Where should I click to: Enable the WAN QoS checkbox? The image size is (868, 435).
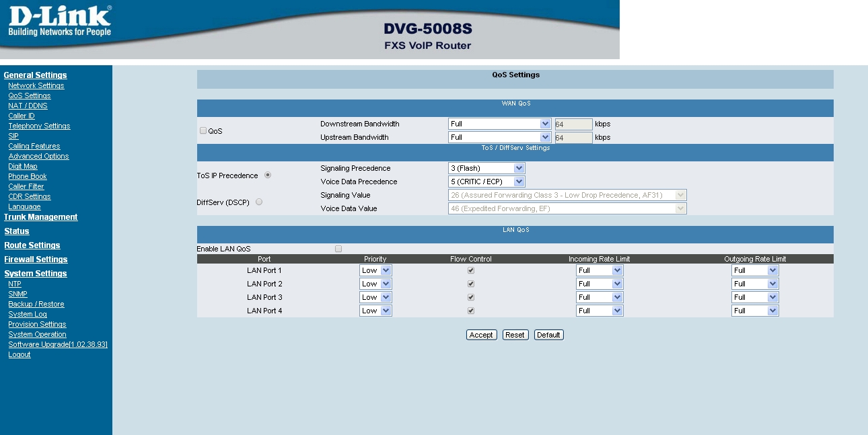click(x=203, y=130)
